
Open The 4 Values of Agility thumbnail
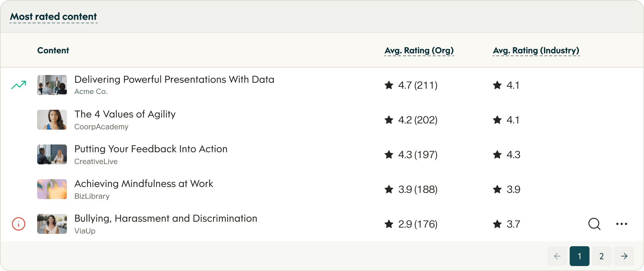click(x=52, y=120)
